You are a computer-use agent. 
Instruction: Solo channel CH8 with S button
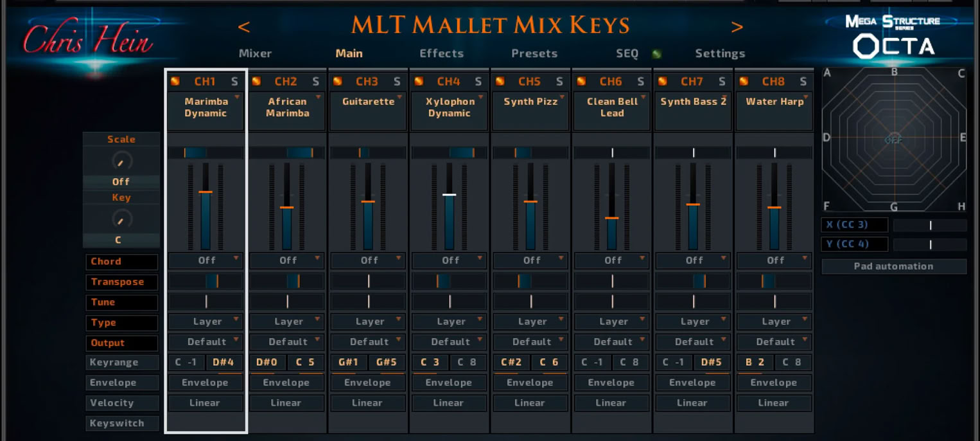[x=803, y=82]
